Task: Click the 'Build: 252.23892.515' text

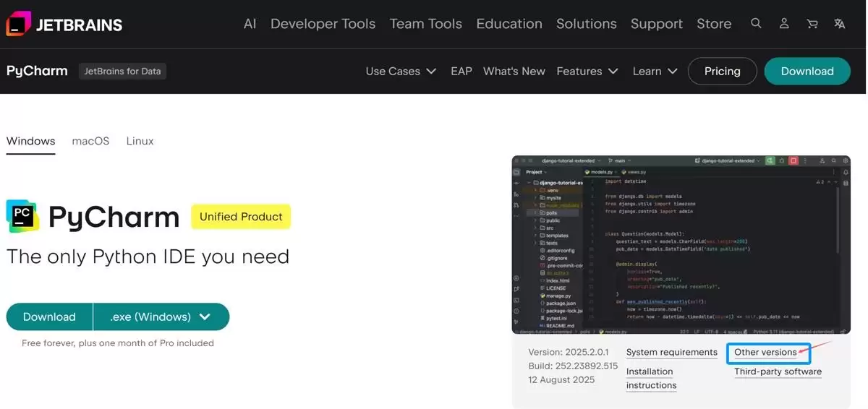Action: pos(573,366)
